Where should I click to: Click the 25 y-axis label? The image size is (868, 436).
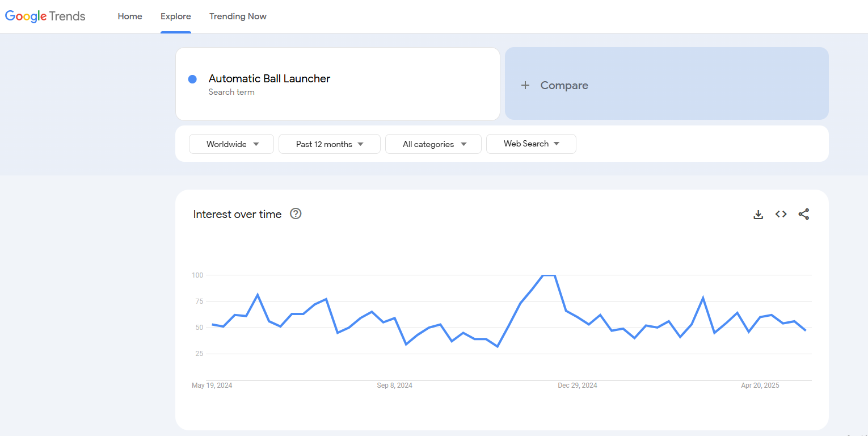pos(199,354)
